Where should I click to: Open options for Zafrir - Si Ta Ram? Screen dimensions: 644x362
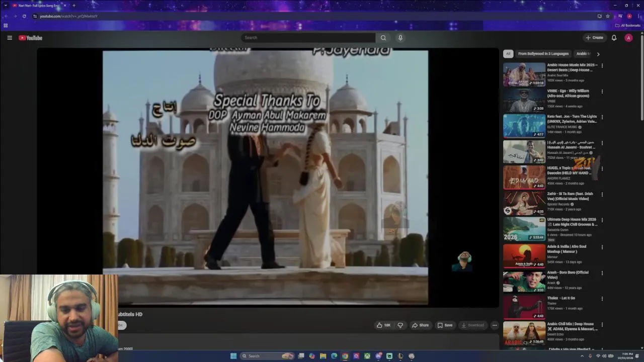tap(602, 195)
